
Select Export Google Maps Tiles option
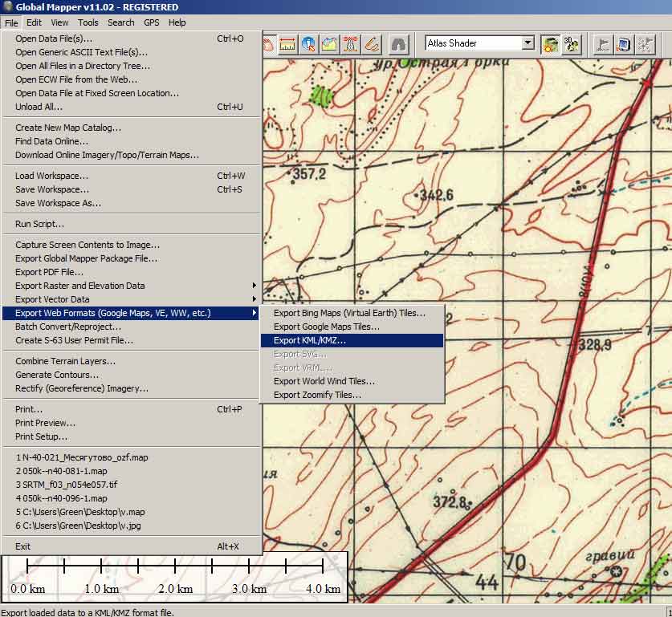pyautogui.click(x=326, y=327)
